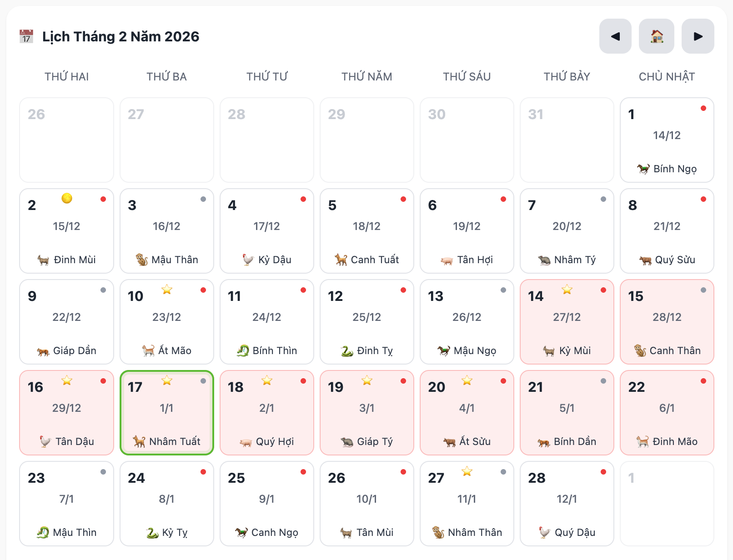The height and width of the screenshot is (560, 733).
Task: Click the gray dot on day 13
Action: coord(503,290)
